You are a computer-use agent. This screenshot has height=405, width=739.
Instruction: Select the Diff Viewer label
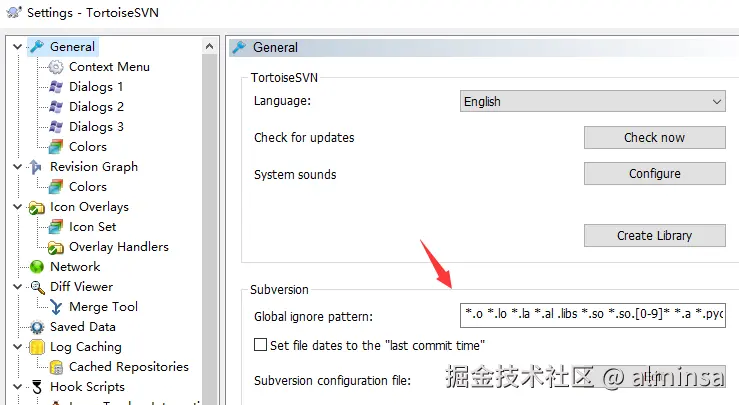pos(82,287)
